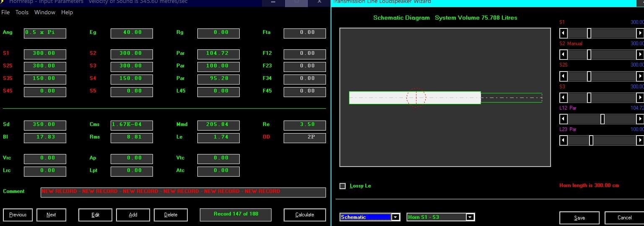Open the Tools menu
This screenshot has width=644, height=226.
pos(22,12)
